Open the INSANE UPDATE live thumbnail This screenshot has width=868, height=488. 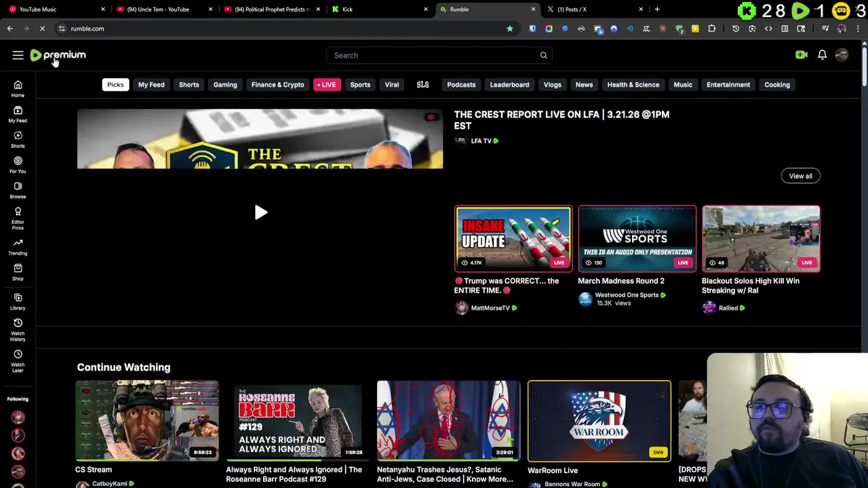click(x=513, y=239)
